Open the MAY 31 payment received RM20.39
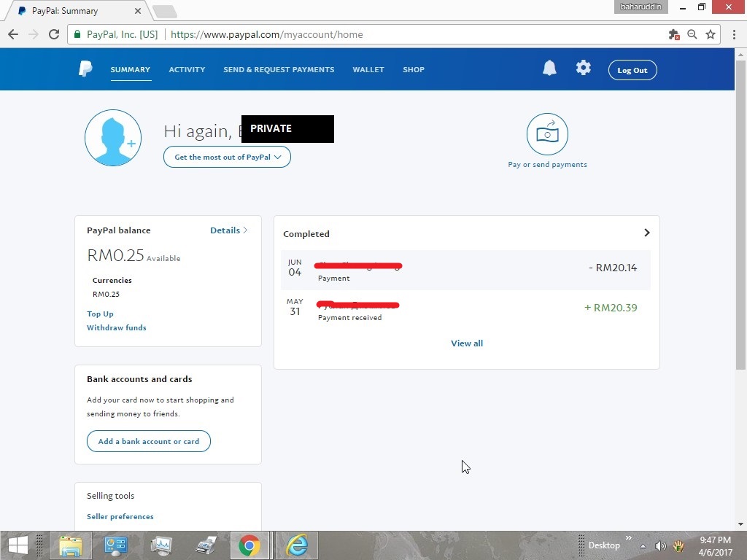The width and height of the screenshot is (747, 560). tap(465, 309)
